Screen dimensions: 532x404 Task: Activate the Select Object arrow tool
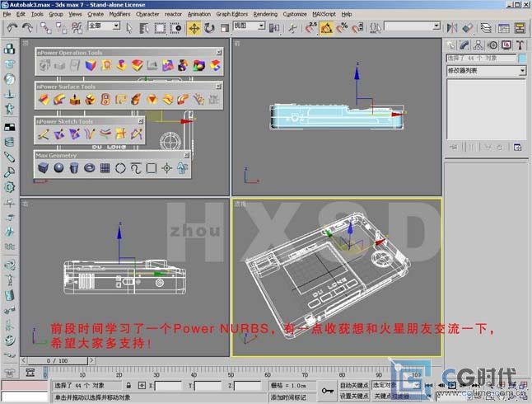tap(129, 28)
